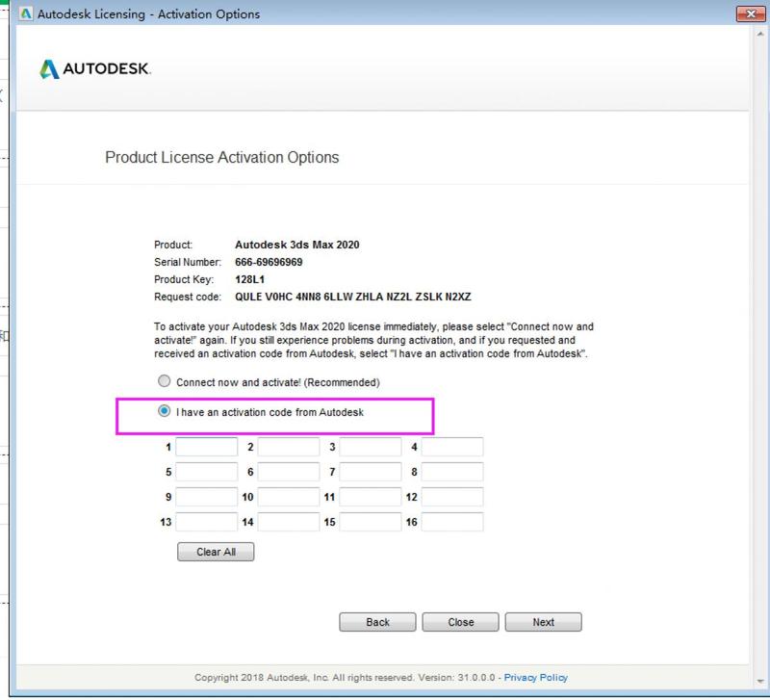Click activation code field 11
The image size is (770, 700).
coord(371,497)
